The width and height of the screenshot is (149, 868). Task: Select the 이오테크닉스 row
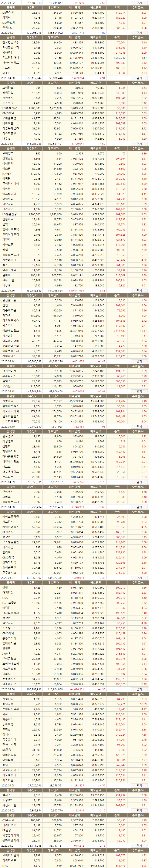point(74,321)
